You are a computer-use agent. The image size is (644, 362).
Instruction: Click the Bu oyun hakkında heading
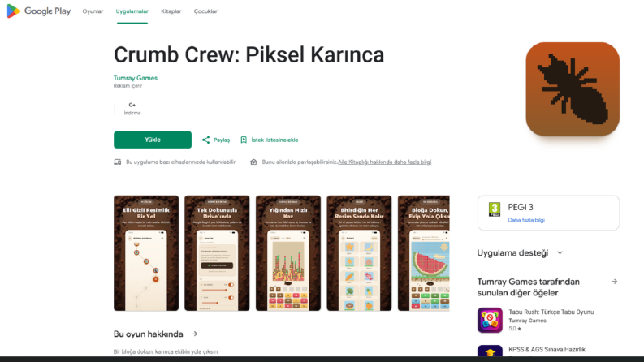click(149, 334)
